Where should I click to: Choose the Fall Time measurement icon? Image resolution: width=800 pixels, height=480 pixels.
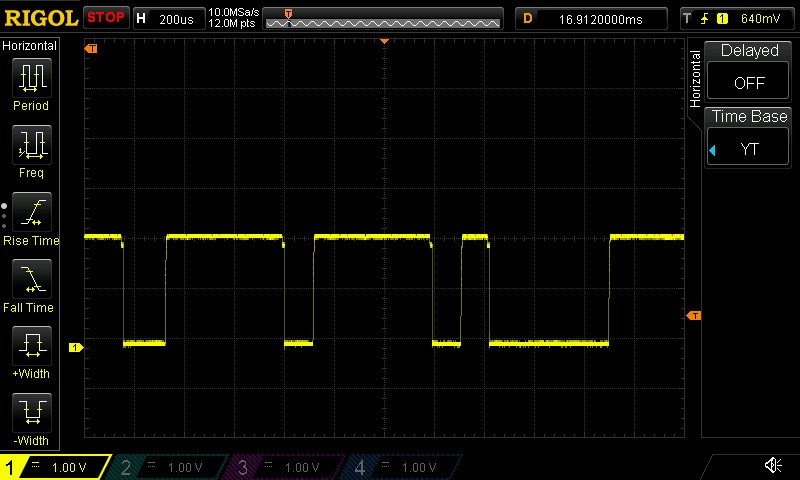click(31, 280)
